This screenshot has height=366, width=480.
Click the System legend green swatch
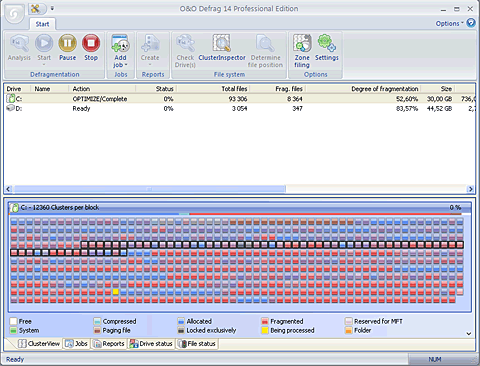13,330
